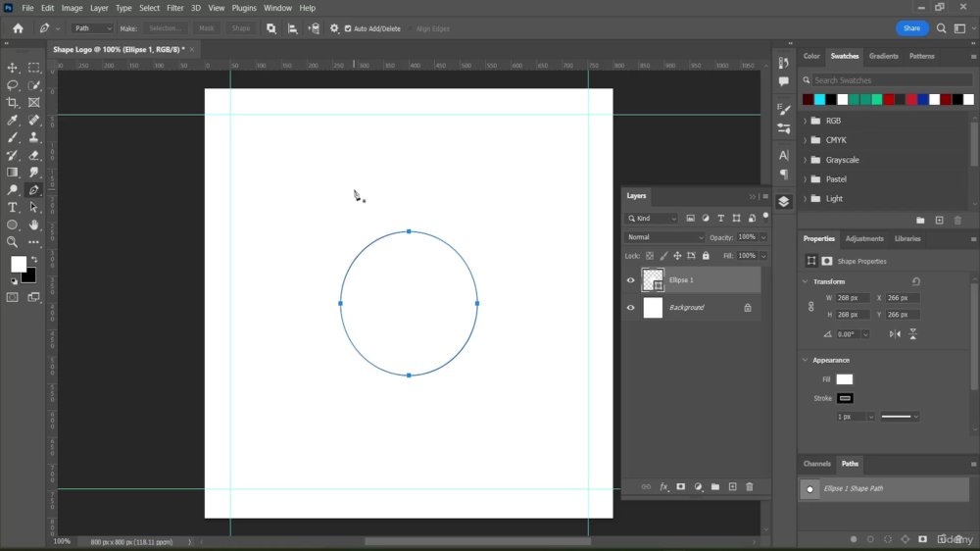Click the Selection... make button

[x=165, y=28]
